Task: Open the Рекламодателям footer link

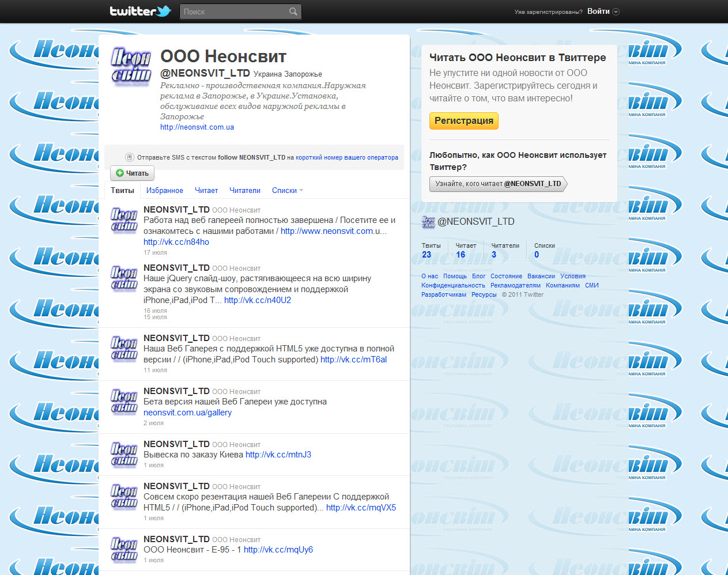Action: (x=515, y=286)
